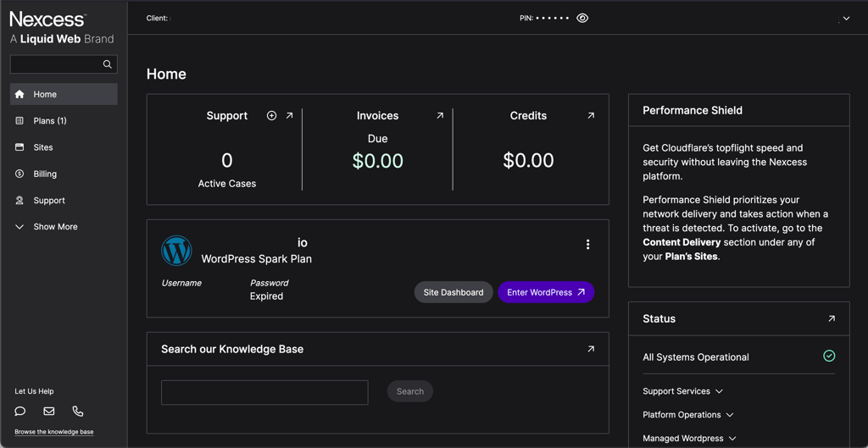Click the sidebar search magnifier icon
The width and height of the screenshot is (868, 448).
coord(108,64)
